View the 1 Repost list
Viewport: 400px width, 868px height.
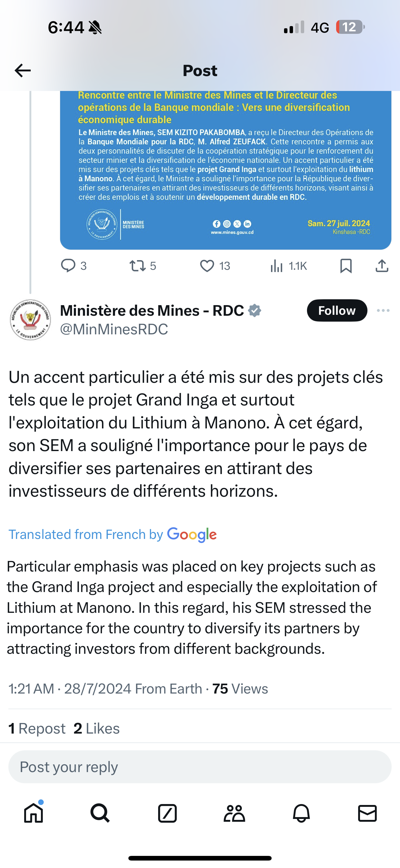[x=37, y=729]
